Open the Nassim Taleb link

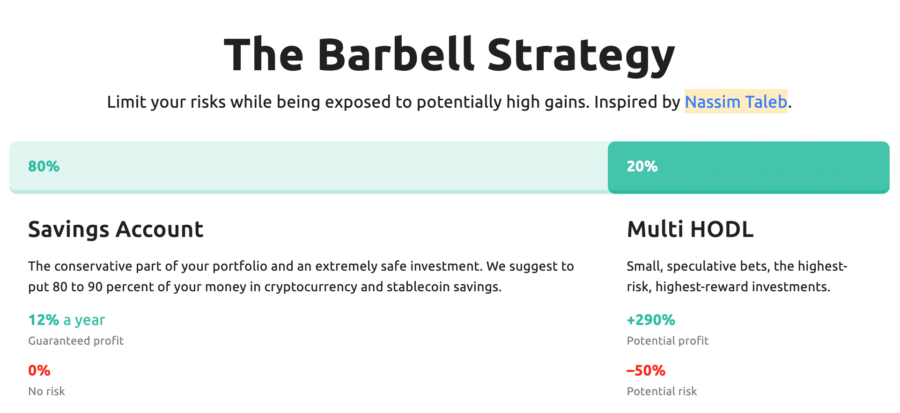pos(736,102)
